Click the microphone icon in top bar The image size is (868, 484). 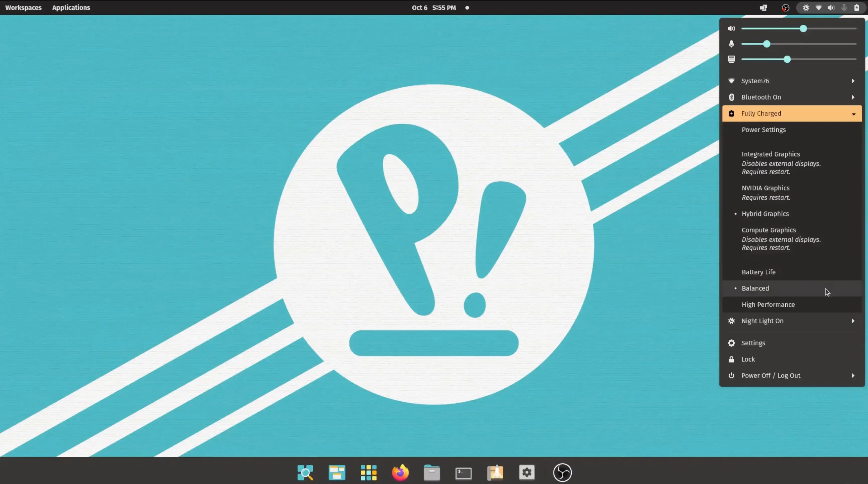(x=844, y=8)
